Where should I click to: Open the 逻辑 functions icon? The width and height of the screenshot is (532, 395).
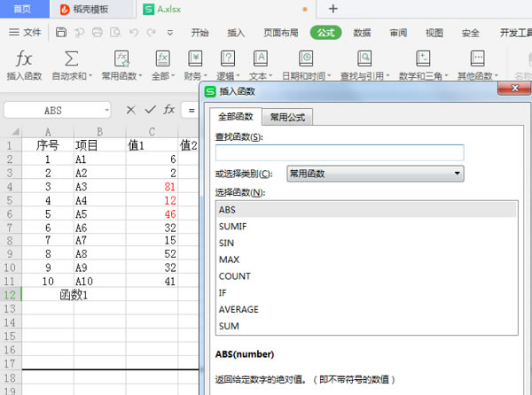[x=228, y=59]
